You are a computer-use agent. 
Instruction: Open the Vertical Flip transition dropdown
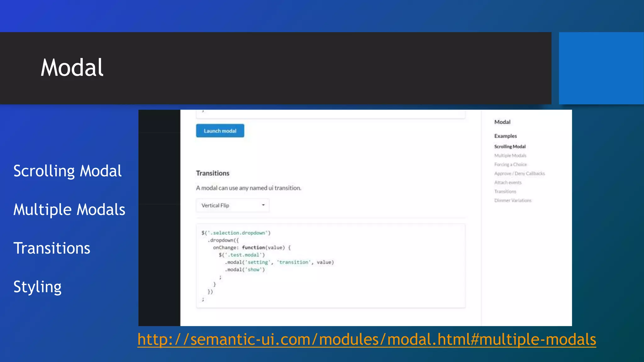pyautogui.click(x=233, y=205)
